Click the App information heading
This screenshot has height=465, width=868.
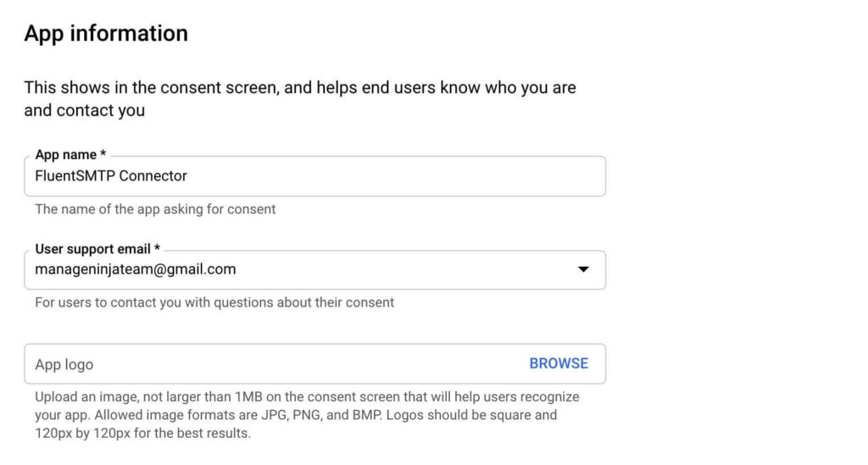(x=106, y=33)
